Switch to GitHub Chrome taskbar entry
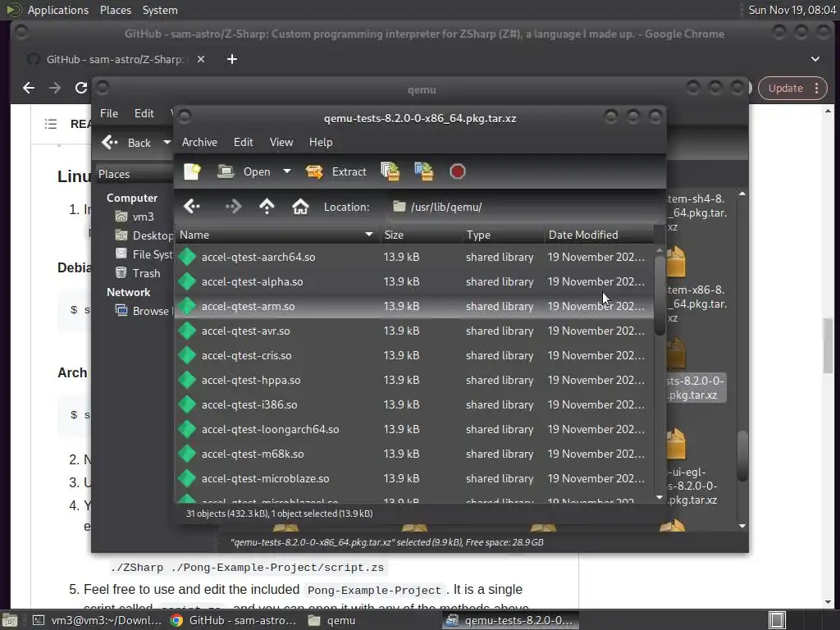 tap(232, 620)
